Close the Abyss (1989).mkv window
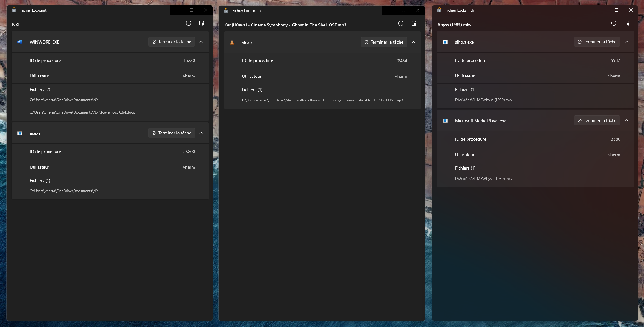 (631, 10)
